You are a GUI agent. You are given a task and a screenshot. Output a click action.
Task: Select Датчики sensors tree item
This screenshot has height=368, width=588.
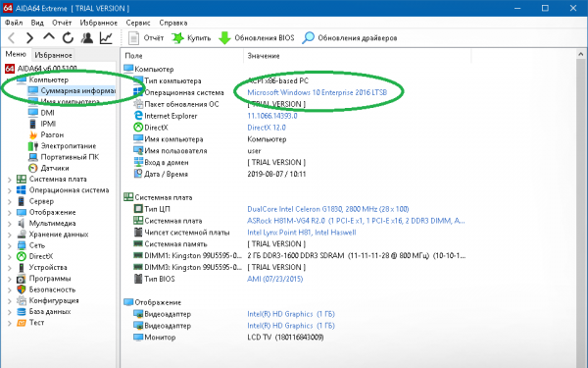pos(55,168)
